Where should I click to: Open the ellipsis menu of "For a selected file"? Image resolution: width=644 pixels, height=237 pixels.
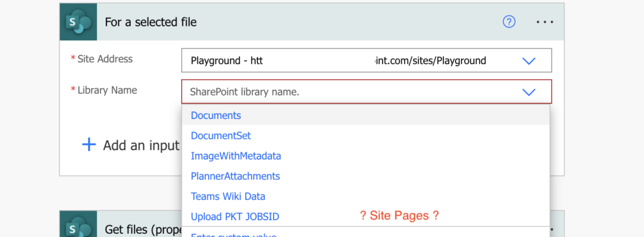coord(545,22)
